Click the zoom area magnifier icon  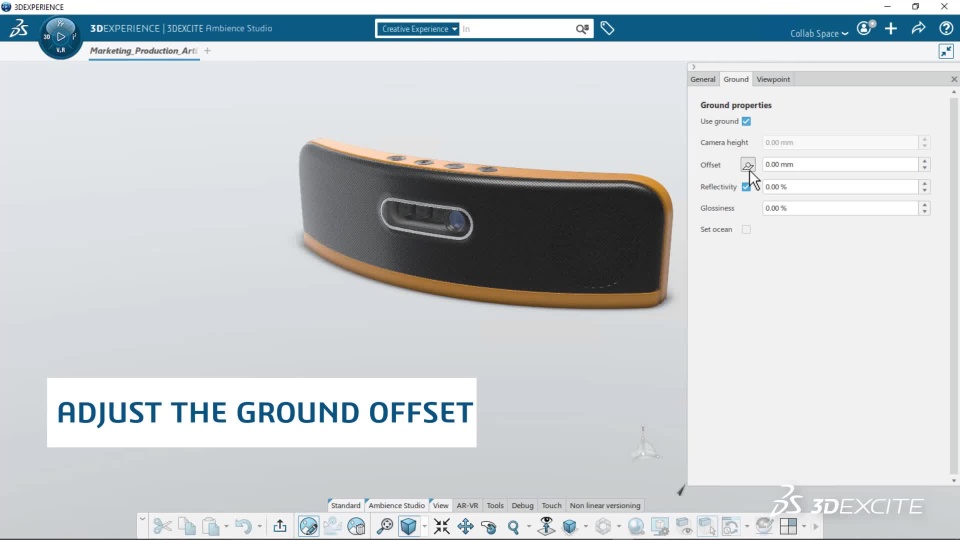(384, 526)
